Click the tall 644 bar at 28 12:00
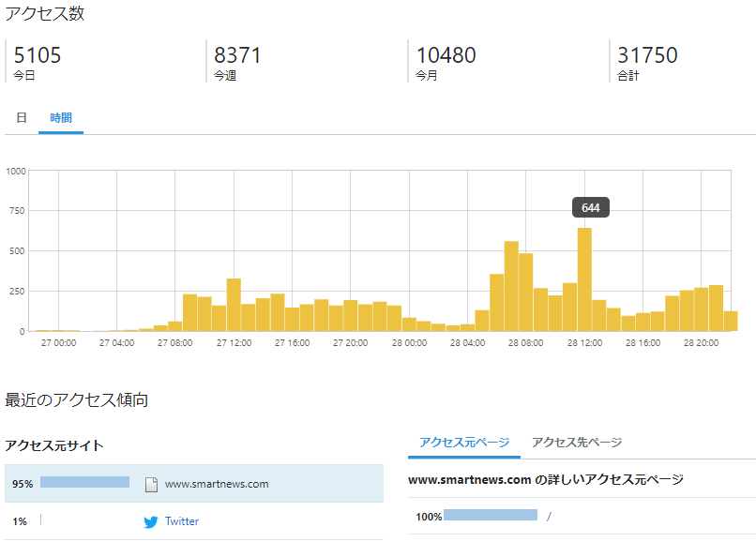The image size is (756, 542). [x=584, y=279]
